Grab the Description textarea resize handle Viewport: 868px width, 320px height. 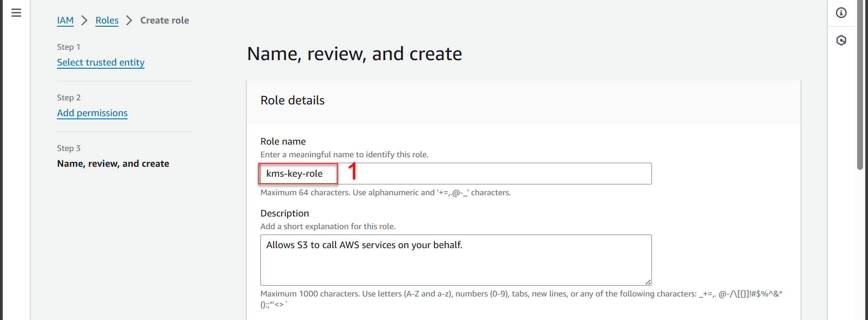648,282
